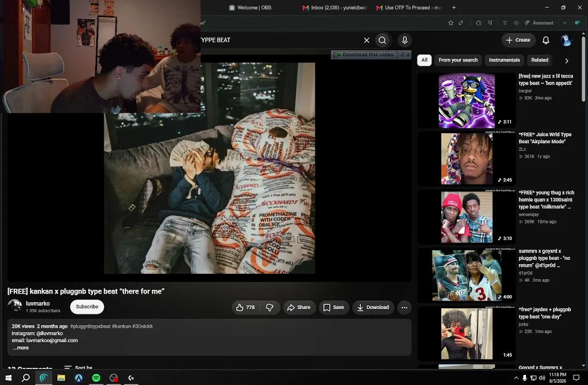588x385 pixels.
Task: Open 'no return' pluggnb beat thumbnail
Action: (467, 275)
